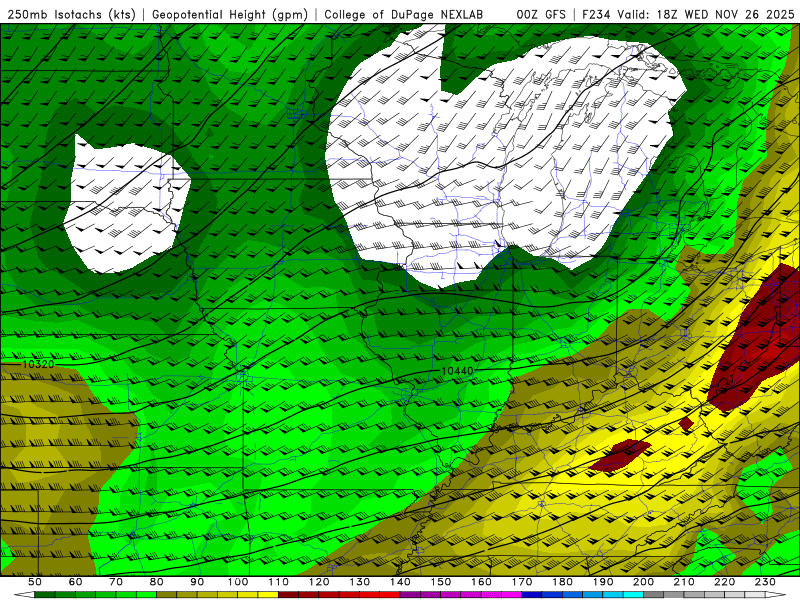Click the 210 knot scale label
800x600 pixels.
point(684,582)
